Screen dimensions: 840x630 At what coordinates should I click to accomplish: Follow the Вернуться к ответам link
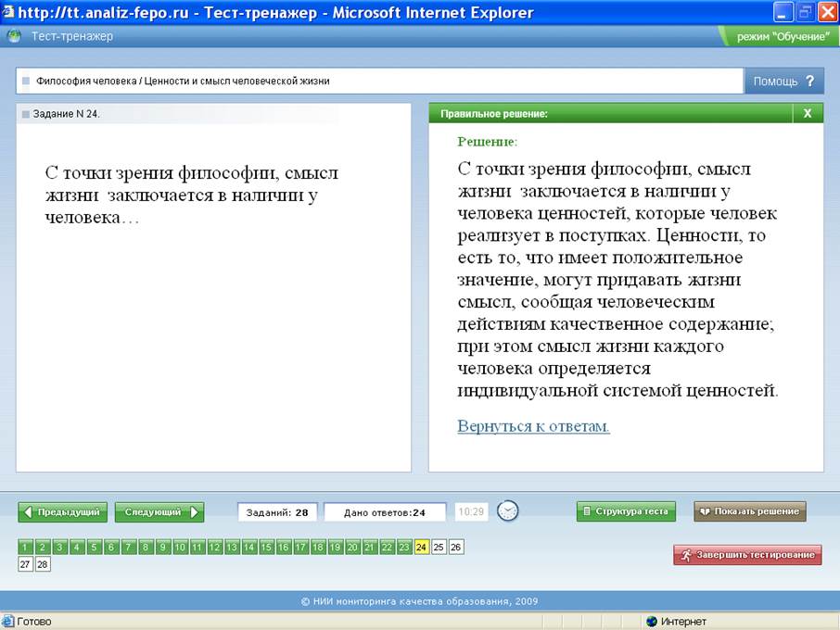coord(533,426)
